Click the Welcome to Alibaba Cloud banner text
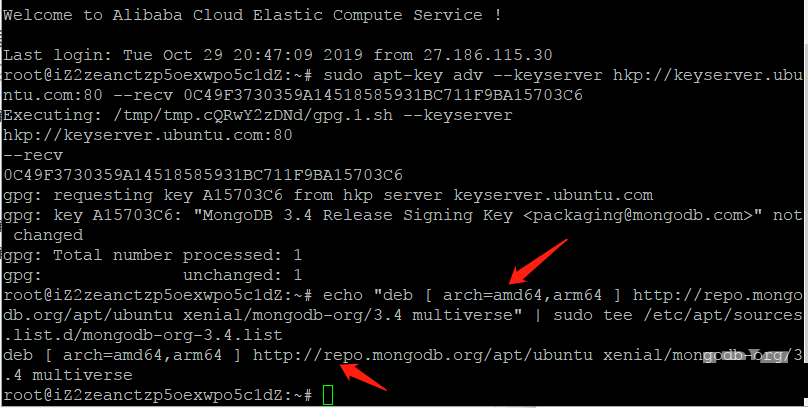 (252, 15)
